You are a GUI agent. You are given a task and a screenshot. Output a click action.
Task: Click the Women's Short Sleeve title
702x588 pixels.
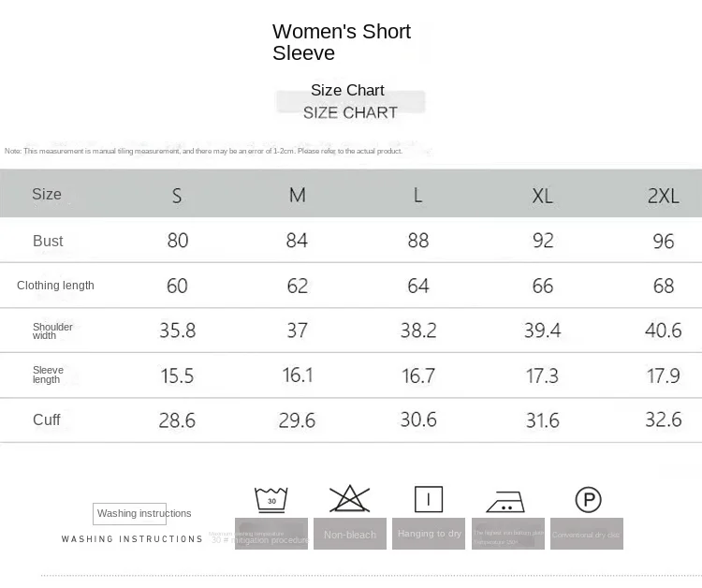coord(342,42)
